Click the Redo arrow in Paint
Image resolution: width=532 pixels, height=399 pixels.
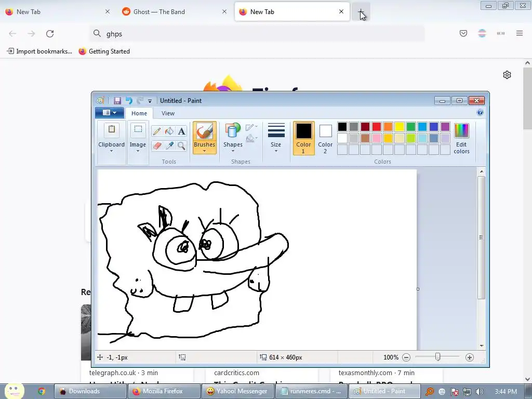(x=140, y=101)
